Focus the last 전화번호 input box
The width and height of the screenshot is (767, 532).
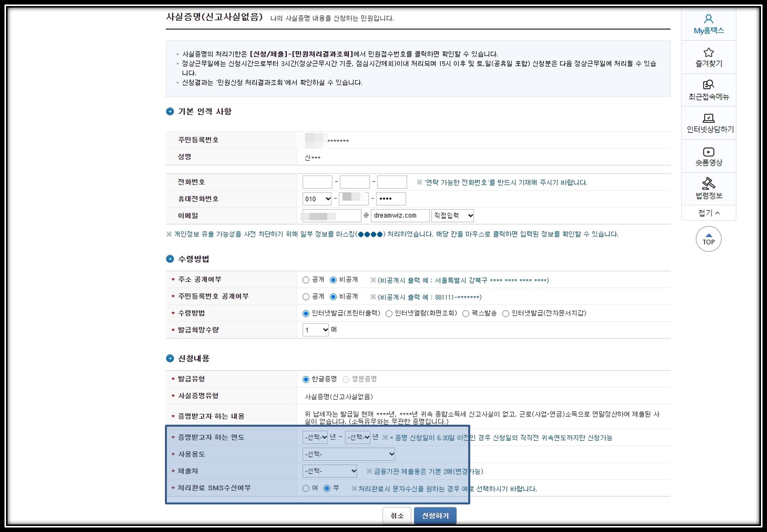pyautogui.click(x=392, y=182)
